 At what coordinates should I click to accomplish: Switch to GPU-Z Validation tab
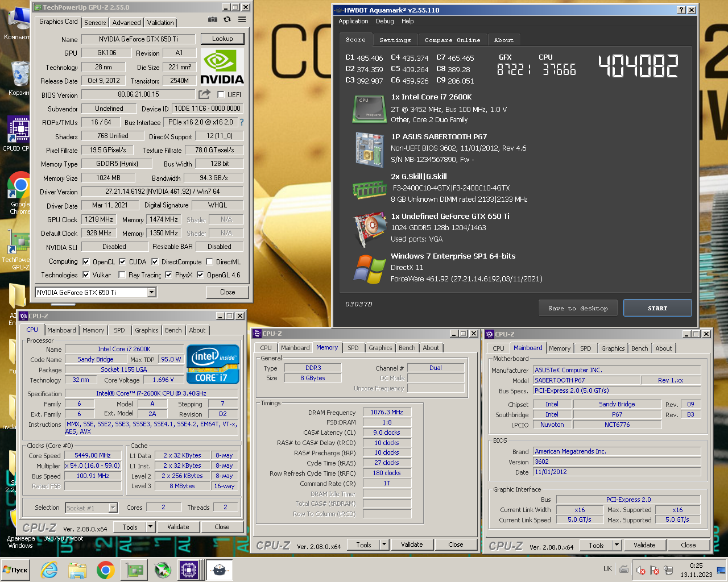(160, 23)
